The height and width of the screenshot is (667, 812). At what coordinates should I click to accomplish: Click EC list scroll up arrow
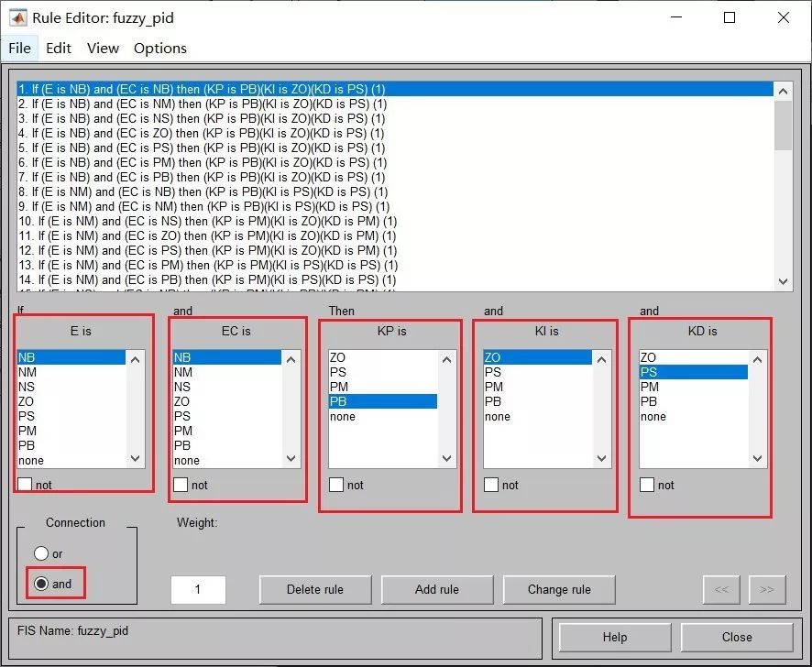click(x=291, y=359)
